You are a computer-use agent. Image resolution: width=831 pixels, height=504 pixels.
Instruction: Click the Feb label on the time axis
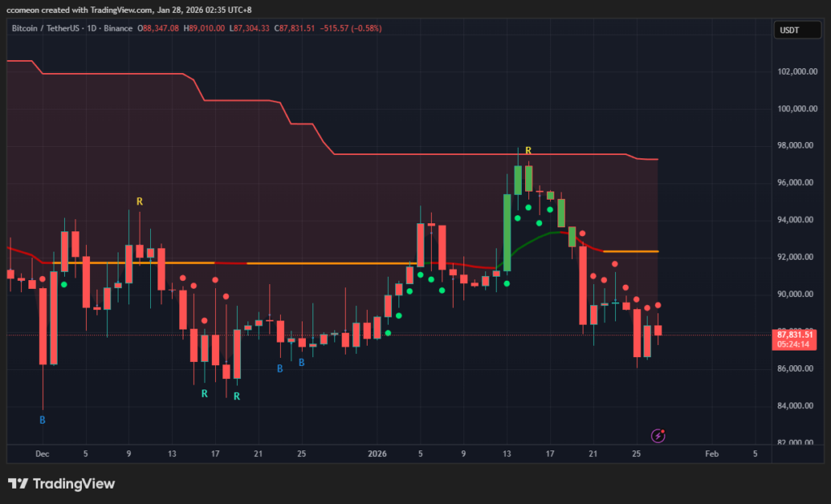(712, 454)
